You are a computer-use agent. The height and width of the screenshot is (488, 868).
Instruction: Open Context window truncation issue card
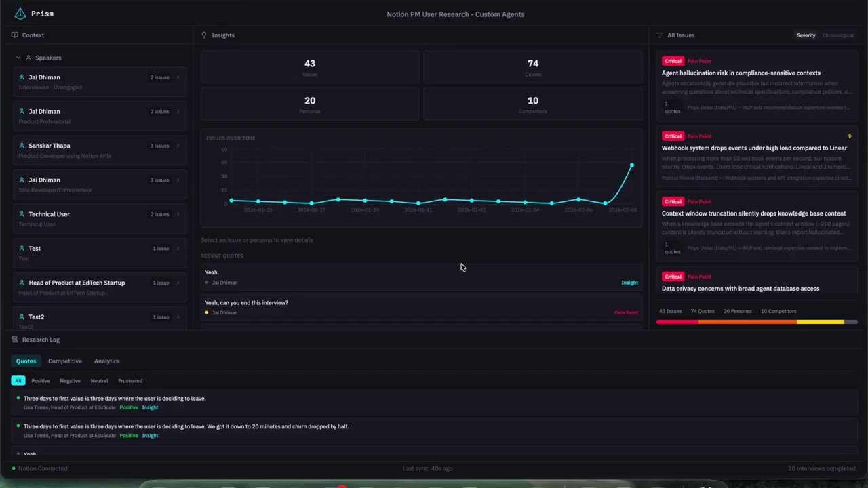(757, 228)
